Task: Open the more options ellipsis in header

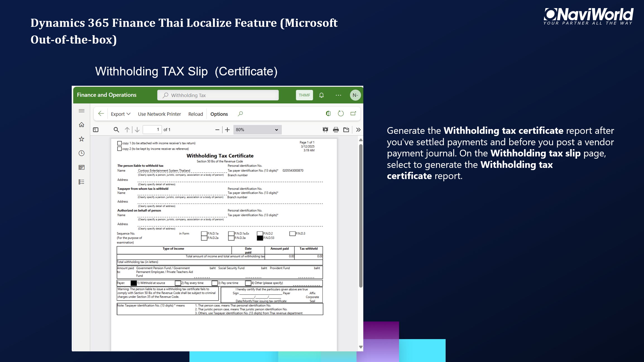Action: coord(338,95)
